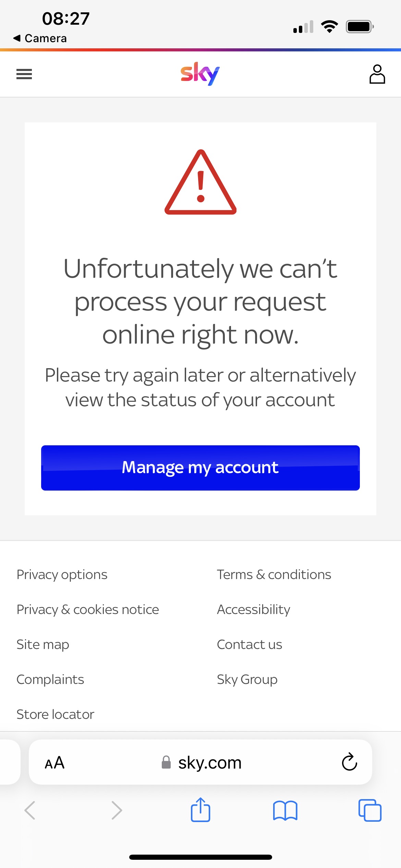Open the hamburger navigation menu
The image size is (401, 868).
coord(24,74)
